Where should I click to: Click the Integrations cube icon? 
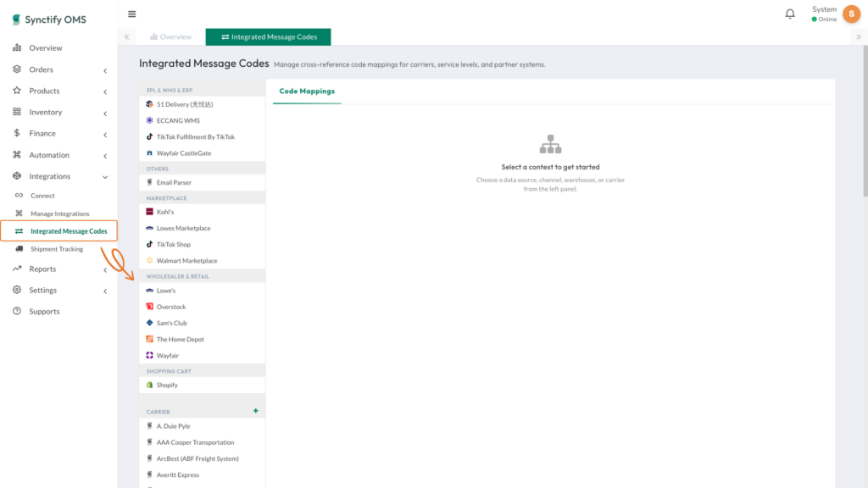(17, 176)
